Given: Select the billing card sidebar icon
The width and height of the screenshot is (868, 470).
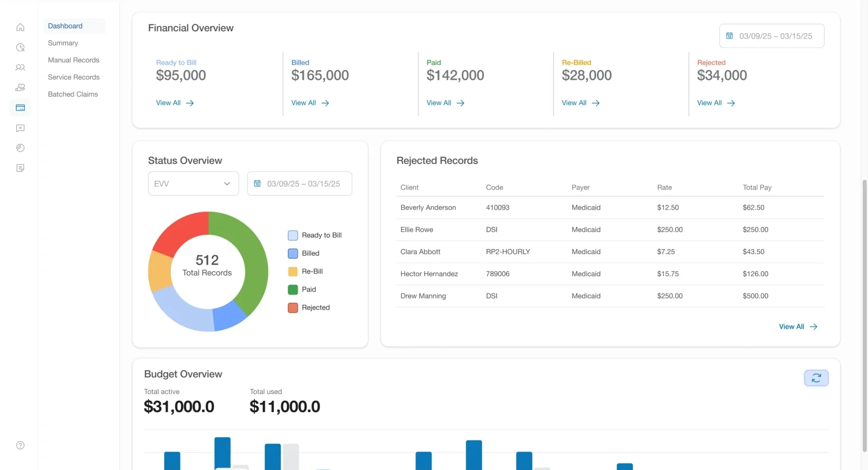Looking at the screenshot, I should coord(20,108).
